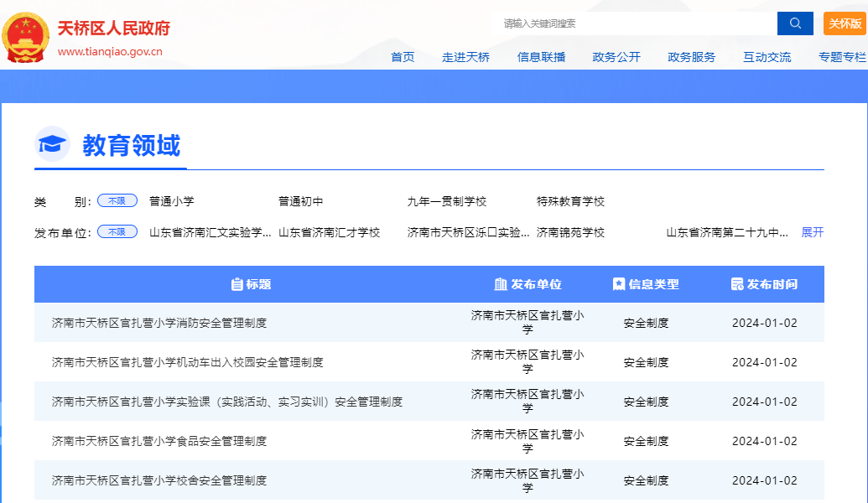The image size is (868, 503).
Task: Filter by 九年一贯制学校 category
Action: click(x=447, y=201)
